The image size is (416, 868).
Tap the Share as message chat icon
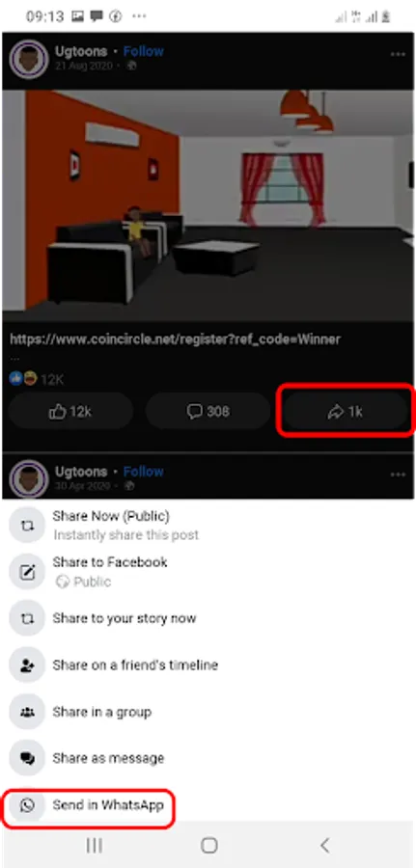(x=27, y=758)
